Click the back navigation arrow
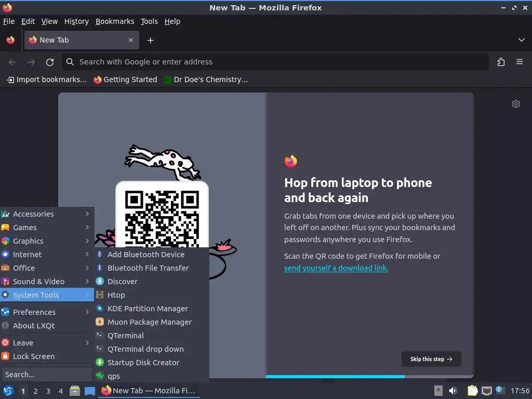This screenshot has height=399, width=532. 12,62
